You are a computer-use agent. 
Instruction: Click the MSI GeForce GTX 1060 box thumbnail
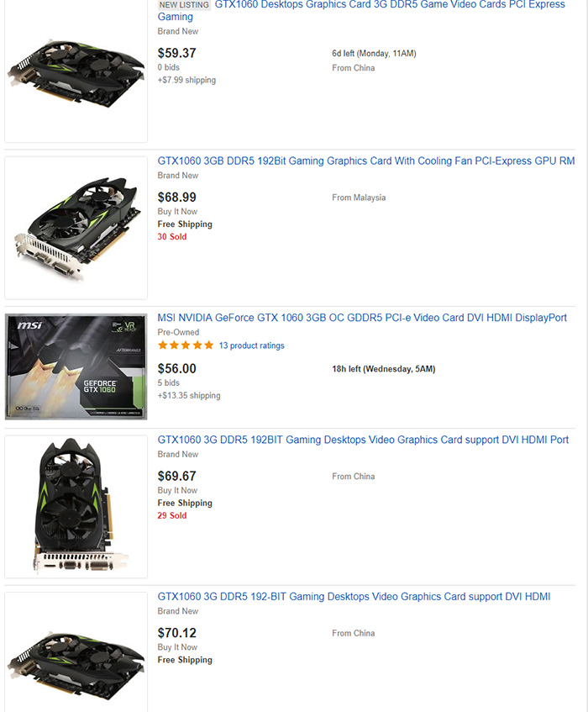pyautogui.click(x=76, y=365)
